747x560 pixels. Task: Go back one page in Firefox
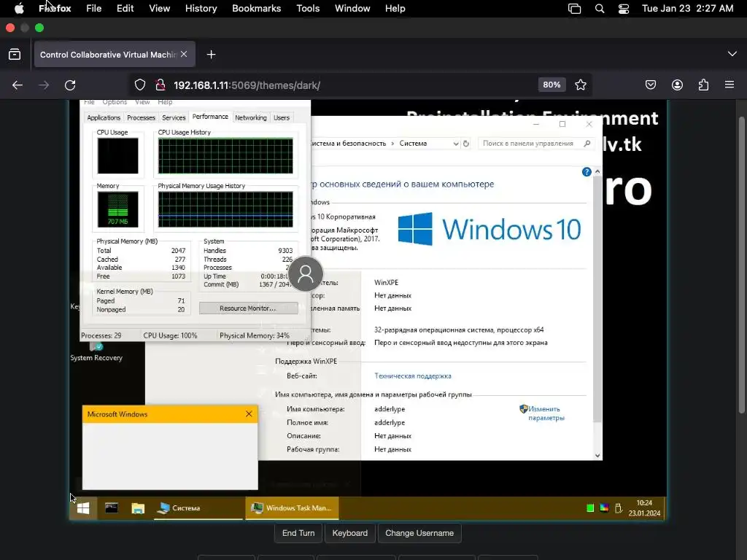[18, 85]
